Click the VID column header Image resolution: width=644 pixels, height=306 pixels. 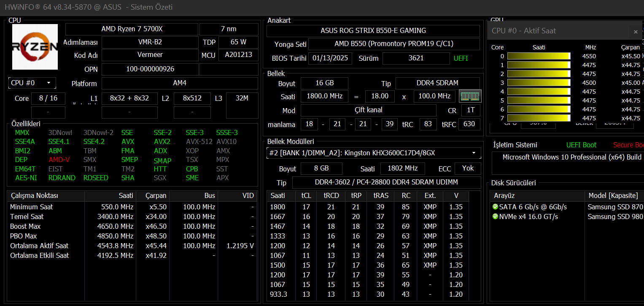click(x=238, y=196)
